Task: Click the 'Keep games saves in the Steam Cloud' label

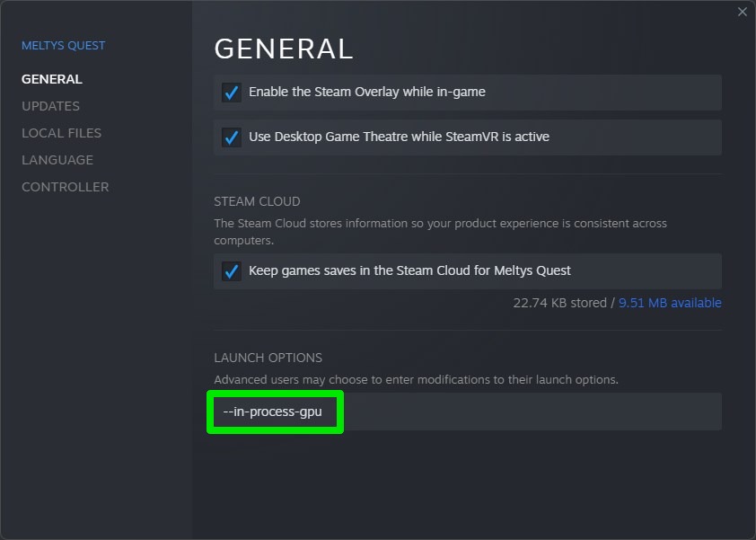Action: click(x=409, y=270)
